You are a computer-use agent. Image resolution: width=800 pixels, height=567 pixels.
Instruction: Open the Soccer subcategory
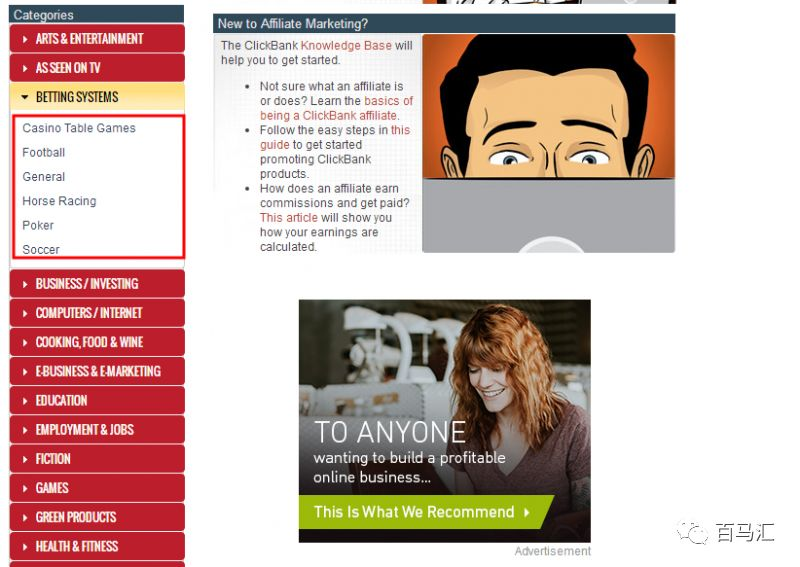(x=41, y=250)
